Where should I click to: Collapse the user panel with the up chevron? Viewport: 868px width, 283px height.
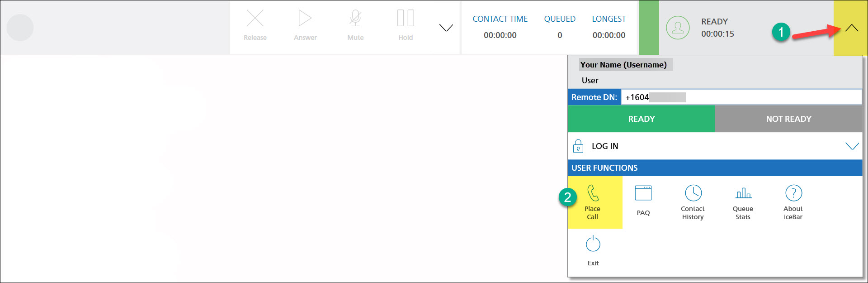pyautogui.click(x=851, y=28)
